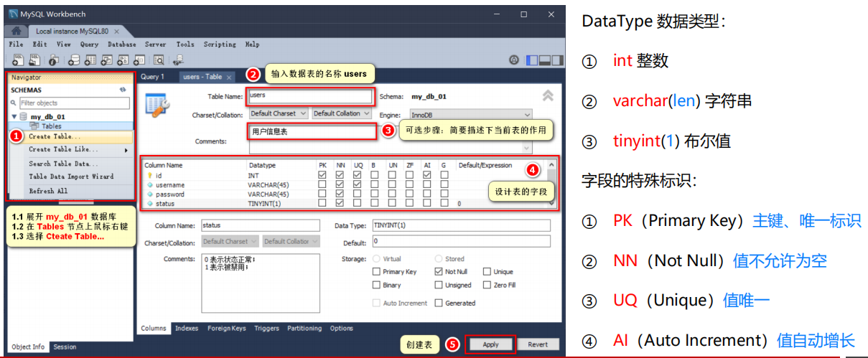
Task: Open the Engine InnoDB dropdown
Action: [x=470, y=115]
